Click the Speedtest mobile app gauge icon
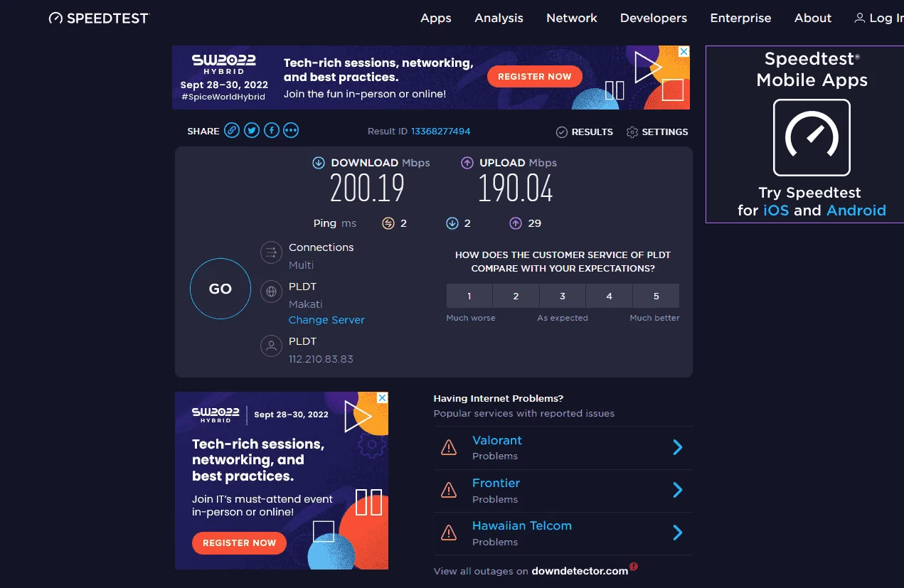The image size is (904, 588). pos(812,138)
